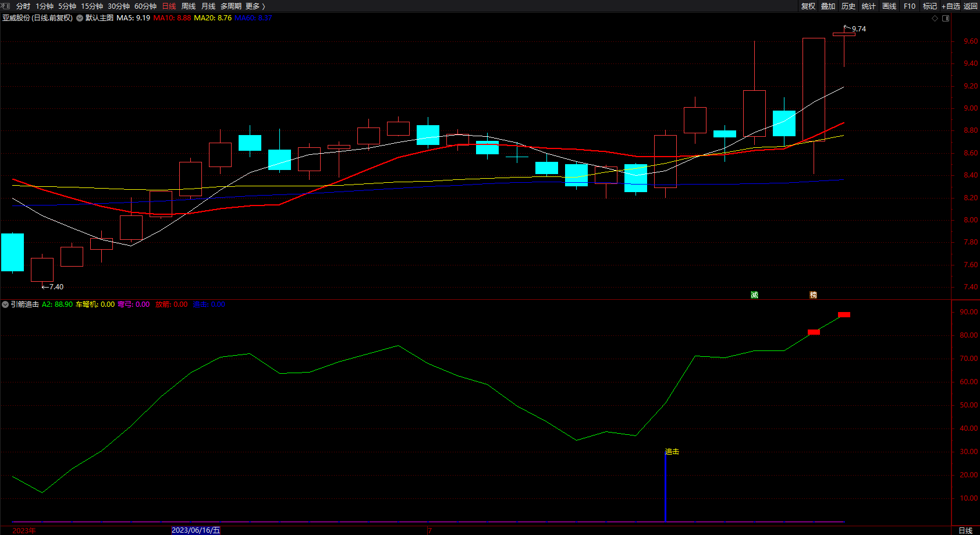The height and width of the screenshot is (535, 980).
Task: Click the 榜 marker icon under the chart
Action: pos(814,295)
